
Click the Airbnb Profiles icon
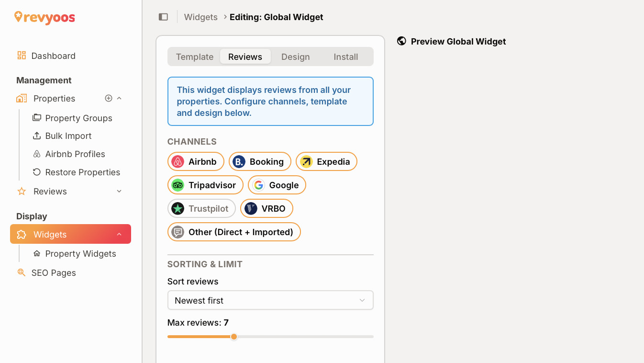(x=37, y=154)
